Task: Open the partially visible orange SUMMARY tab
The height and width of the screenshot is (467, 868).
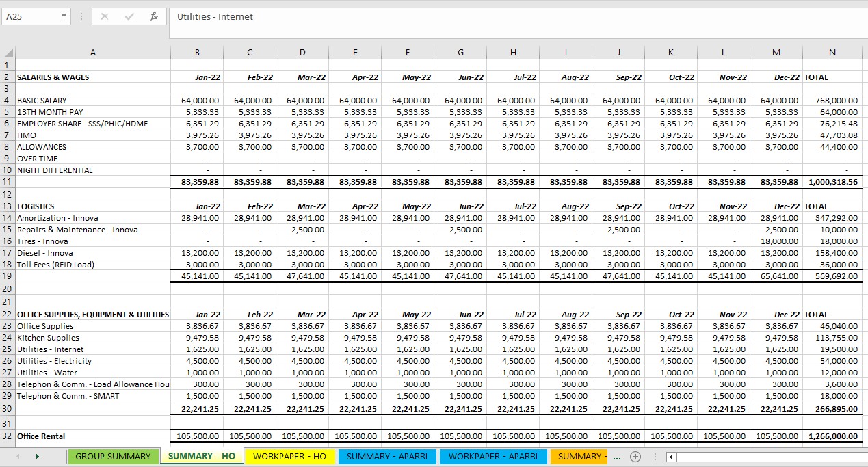Action: (579, 457)
